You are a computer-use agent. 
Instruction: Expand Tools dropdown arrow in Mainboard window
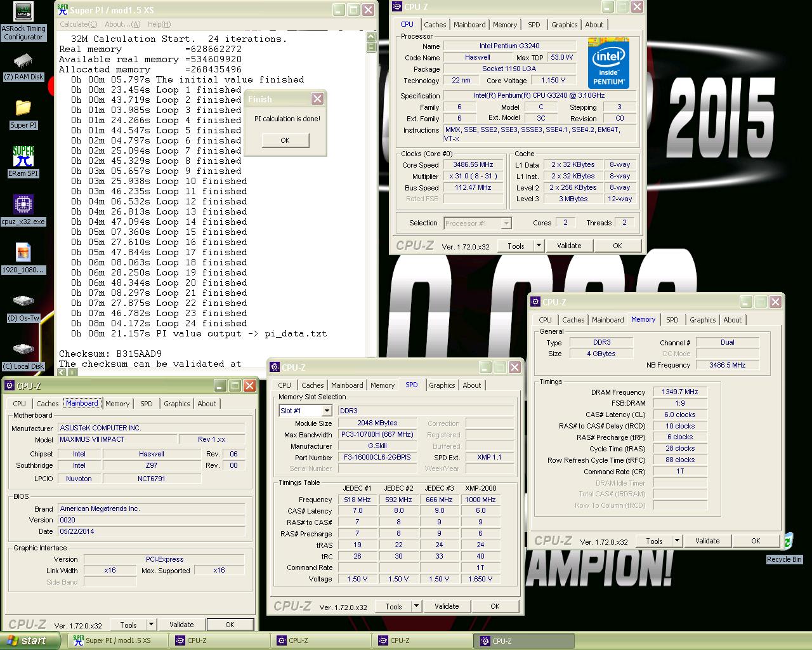(151, 625)
